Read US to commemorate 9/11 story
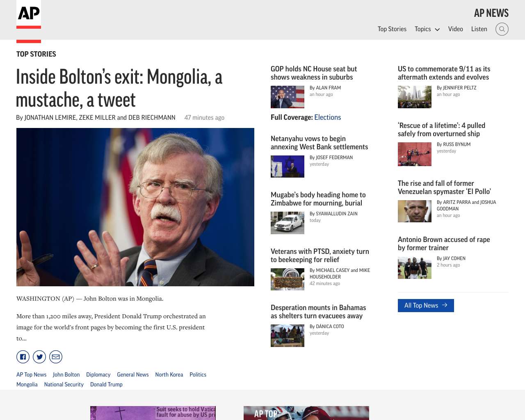The height and width of the screenshot is (420, 525). tap(444, 73)
